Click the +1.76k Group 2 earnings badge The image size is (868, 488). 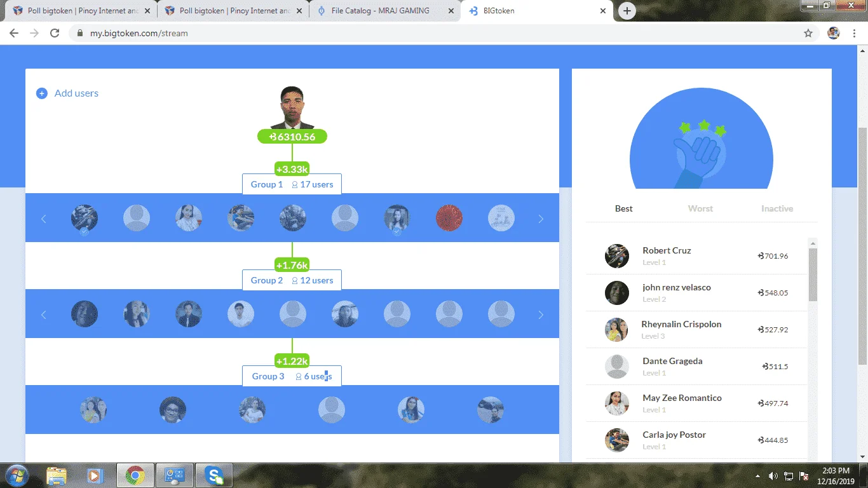292,265
